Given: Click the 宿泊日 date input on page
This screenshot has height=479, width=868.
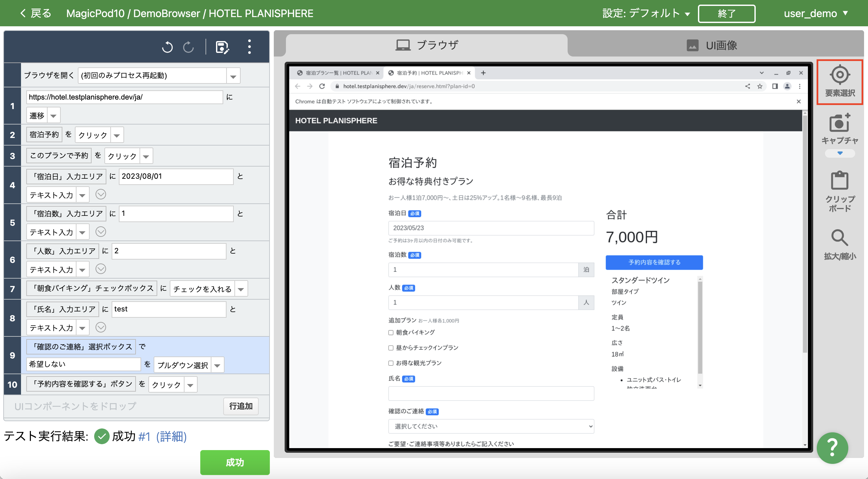Looking at the screenshot, I should [491, 228].
